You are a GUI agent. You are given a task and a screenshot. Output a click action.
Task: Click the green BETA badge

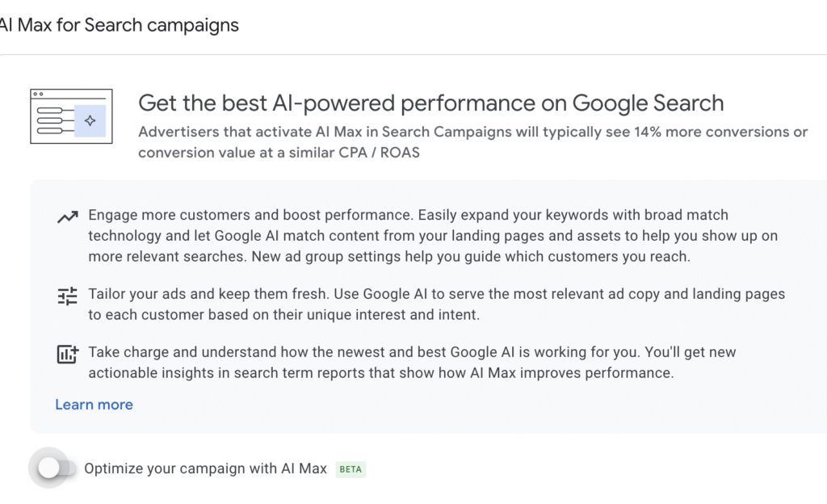click(351, 468)
